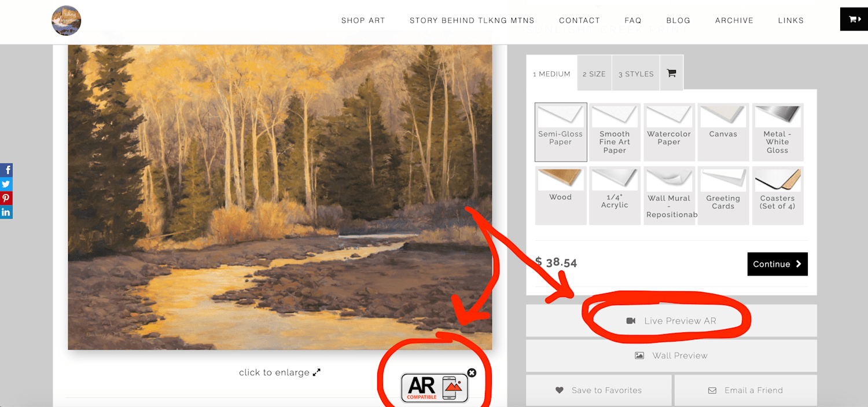868x407 pixels.
Task: Switch to the 2 Size tab
Action: click(x=594, y=74)
